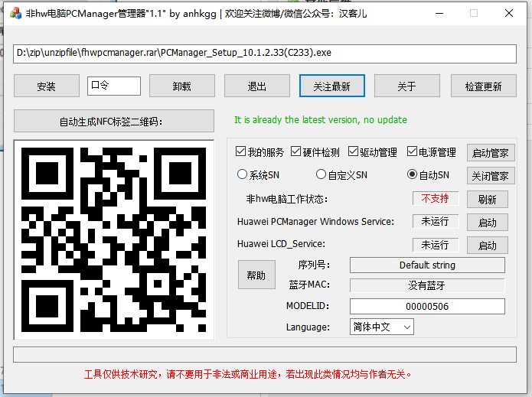532x397 pixels.
Task: Open the Language dropdown 简体中文
Action: [x=382, y=327]
